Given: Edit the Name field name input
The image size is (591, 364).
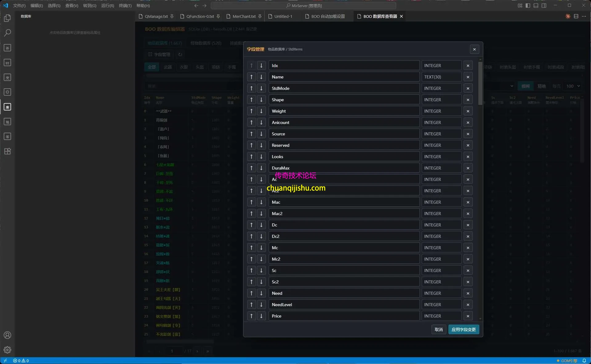Looking at the screenshot, I should [x=344, y=77].
